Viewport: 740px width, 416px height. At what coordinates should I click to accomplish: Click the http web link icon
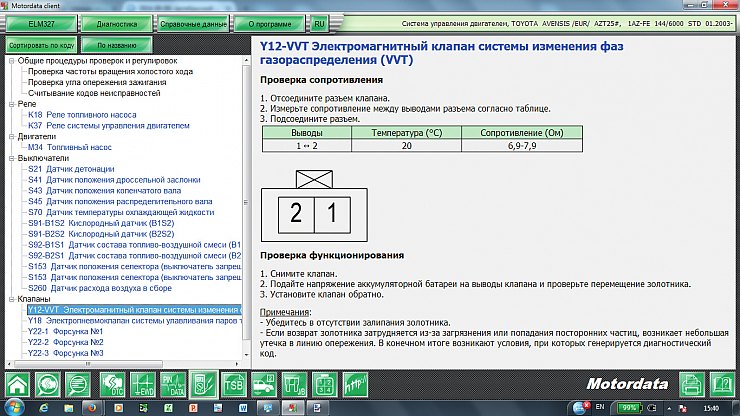coord(355,384)
